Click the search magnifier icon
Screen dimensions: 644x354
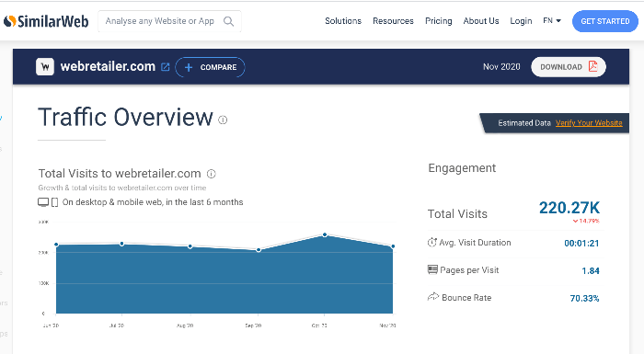(229, 21)
